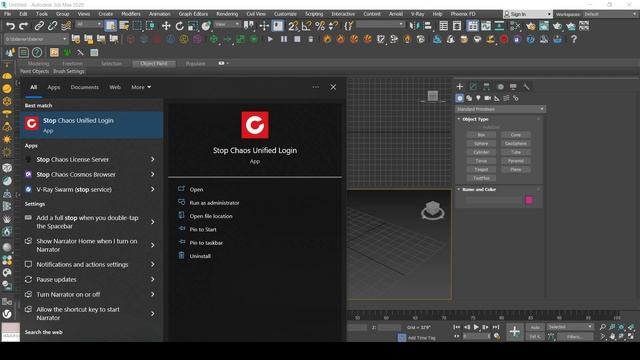
Task: Click Open for Stop Chaos Unified Login
Action: click(196, 189)
